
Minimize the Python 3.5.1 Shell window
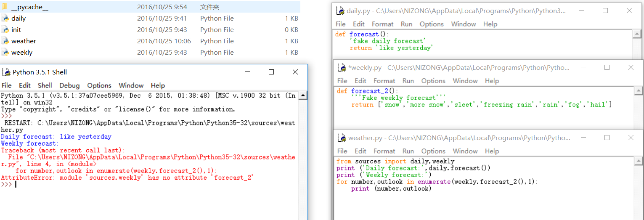[x=248, y=72]
